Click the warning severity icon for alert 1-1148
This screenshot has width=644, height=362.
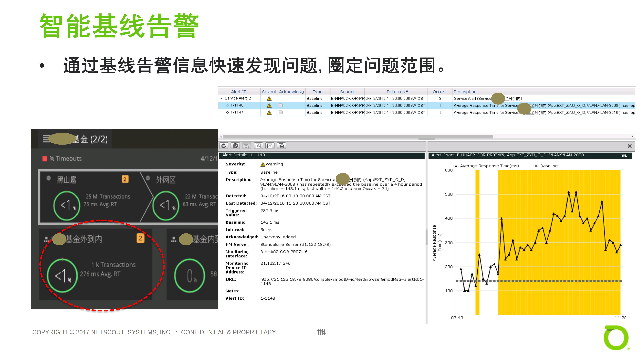(x=269, y=105)
